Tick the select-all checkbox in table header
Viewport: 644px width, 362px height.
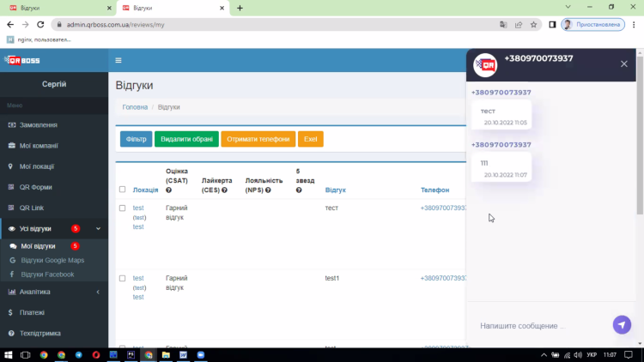point(123,190)
